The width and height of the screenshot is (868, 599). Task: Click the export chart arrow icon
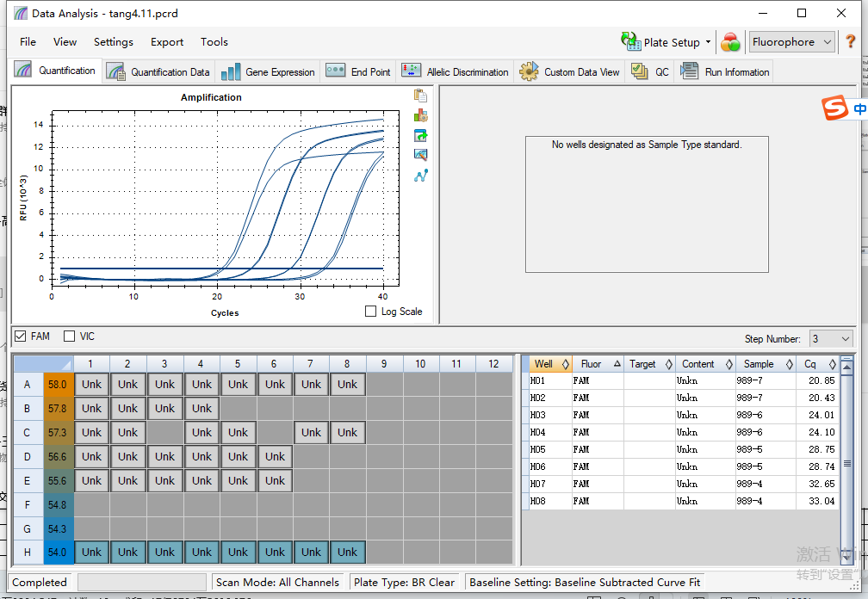click(420, 135)
